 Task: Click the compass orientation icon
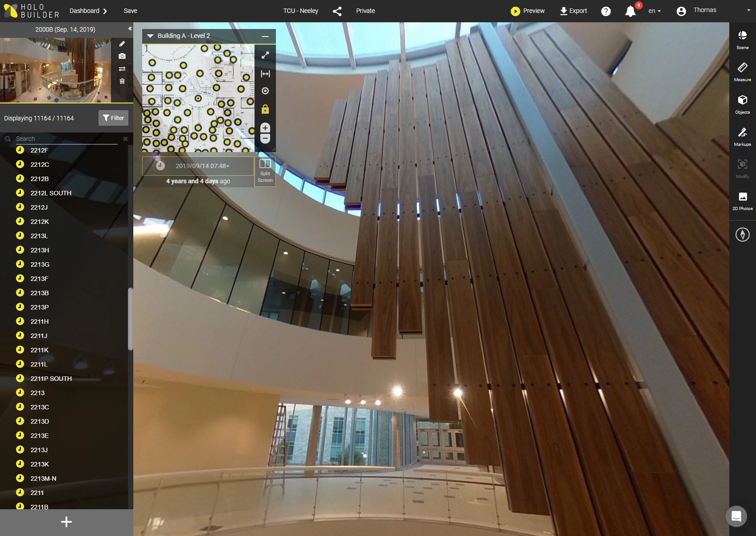click(x=742, y=234)
